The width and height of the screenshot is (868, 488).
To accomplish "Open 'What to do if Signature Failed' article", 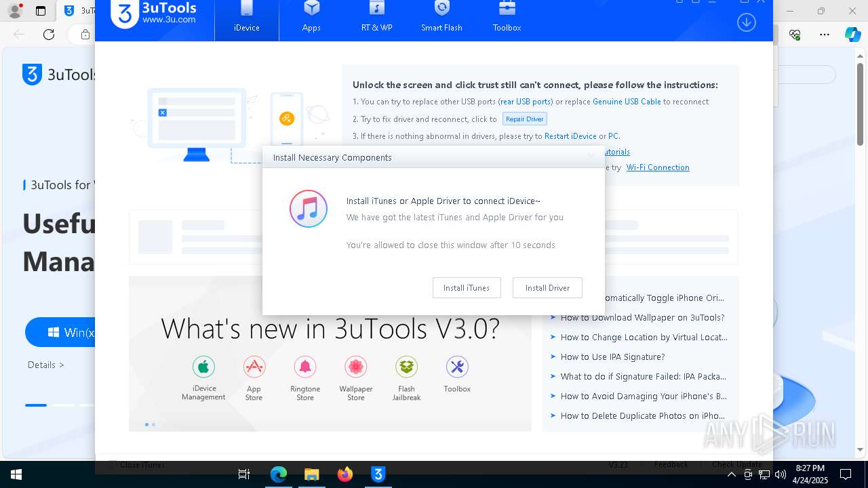I will click(643, 376).
